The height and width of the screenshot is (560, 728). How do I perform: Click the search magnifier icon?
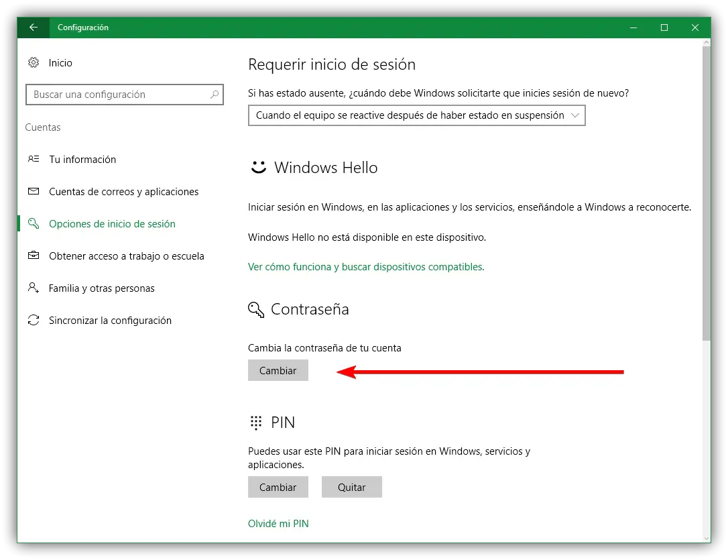coord(215,95)
